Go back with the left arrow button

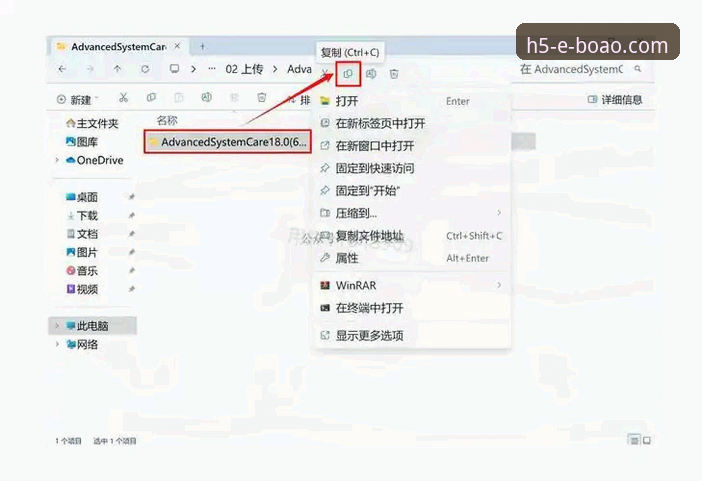(x=62, y=69)
